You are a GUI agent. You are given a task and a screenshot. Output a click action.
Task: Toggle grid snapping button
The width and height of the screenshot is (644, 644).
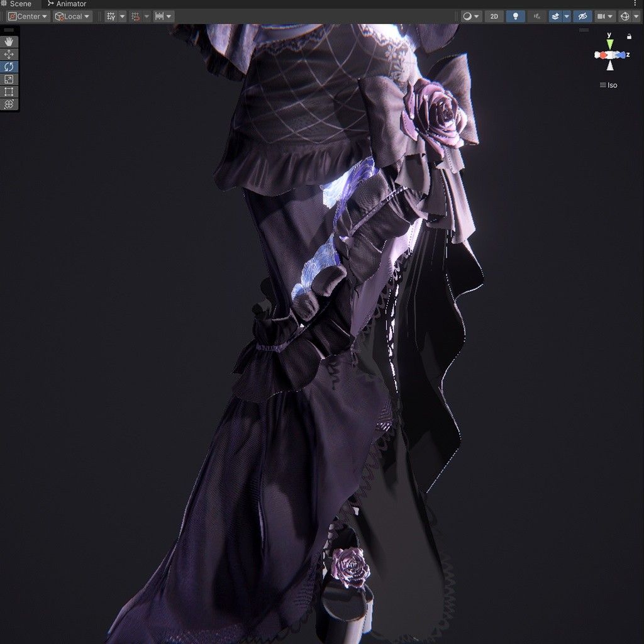tap(135, 16)
